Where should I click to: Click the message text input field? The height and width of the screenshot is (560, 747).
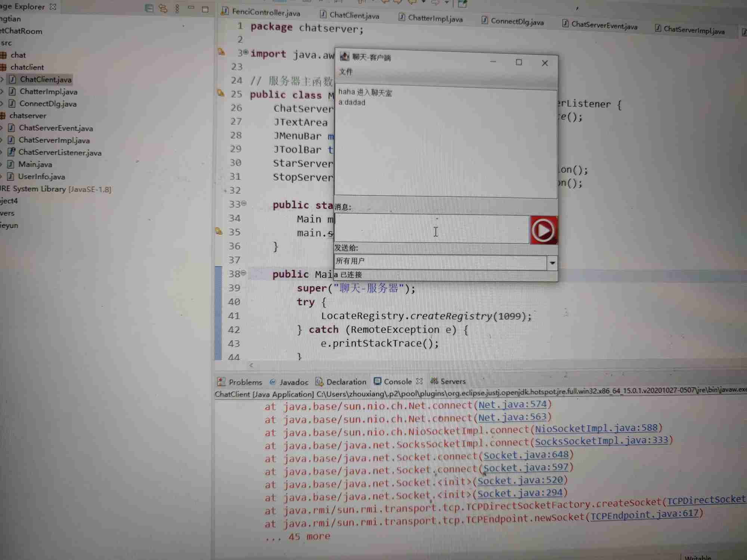tap(431, 228)
